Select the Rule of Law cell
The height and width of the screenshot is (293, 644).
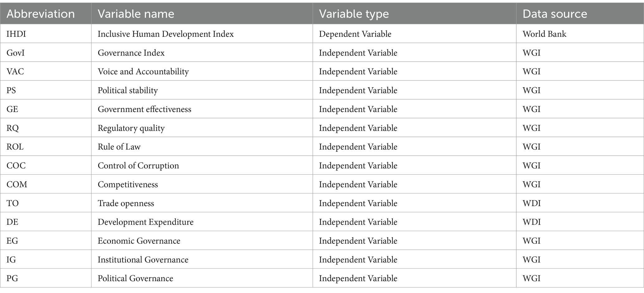(x=202, y=147)
